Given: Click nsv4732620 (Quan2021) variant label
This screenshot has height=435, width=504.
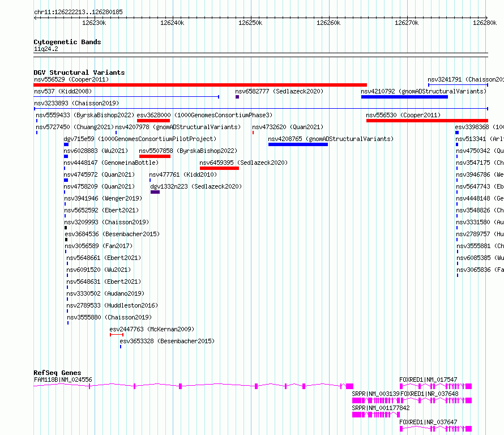Looking at the screenshot, I should click(x=288, y=127).
